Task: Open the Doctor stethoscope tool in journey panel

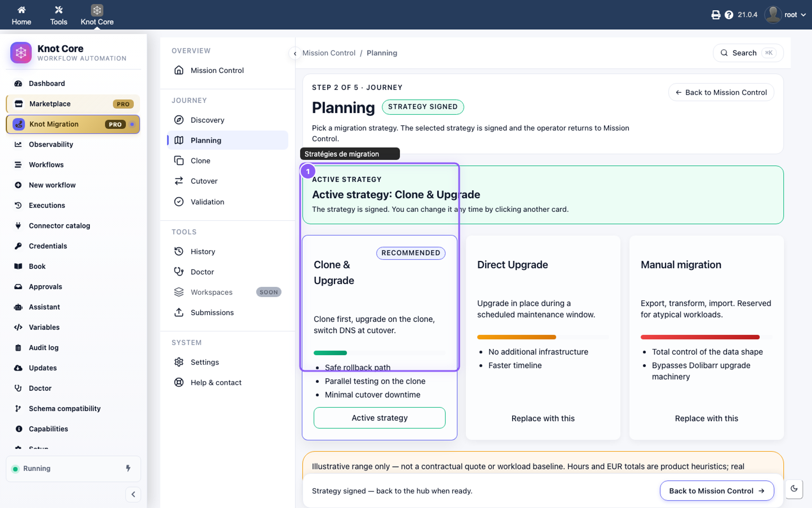Action: click(x=228, y=272)
